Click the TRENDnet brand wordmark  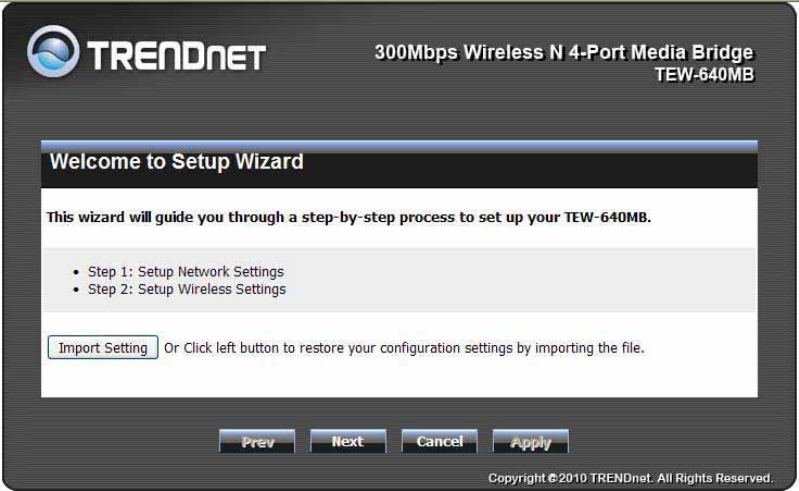[x=176, y=56]
